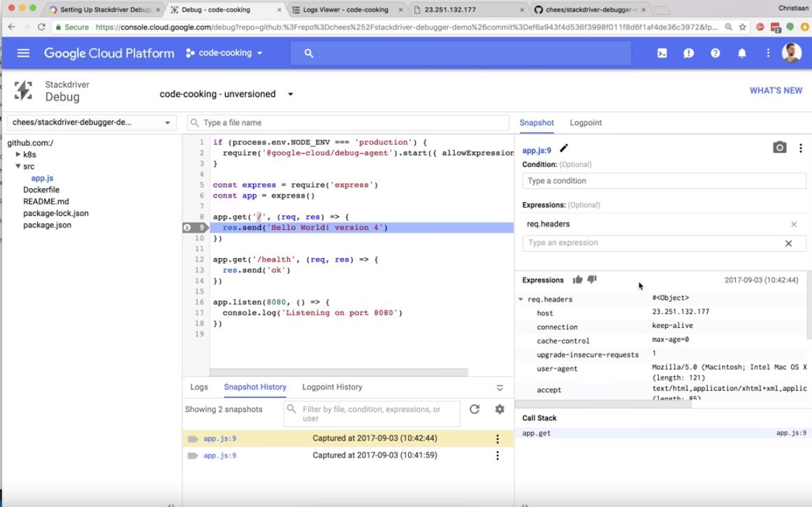Open app.js in the file tree

point(42,178)
